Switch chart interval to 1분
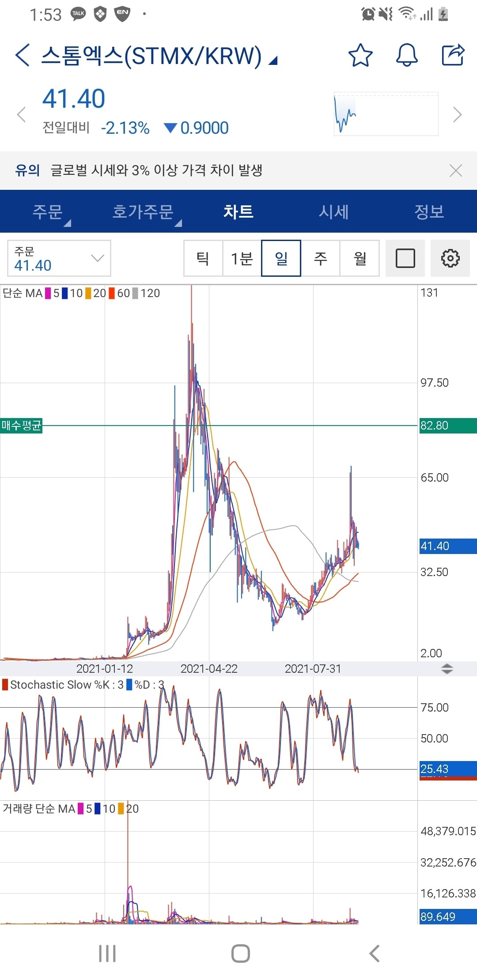Image resolution: width=477 pixels, height=980 pixels. [242, 258]
